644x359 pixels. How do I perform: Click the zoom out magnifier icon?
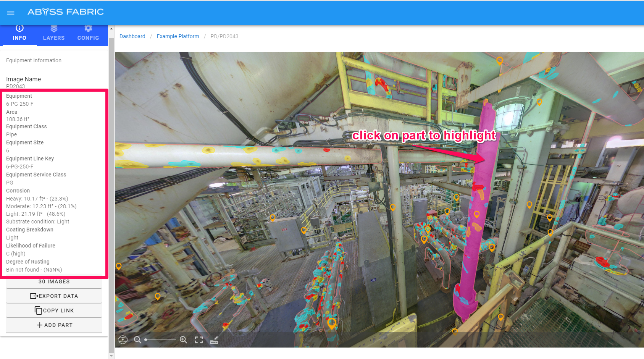pyautogui.click(x=137, y=340)
